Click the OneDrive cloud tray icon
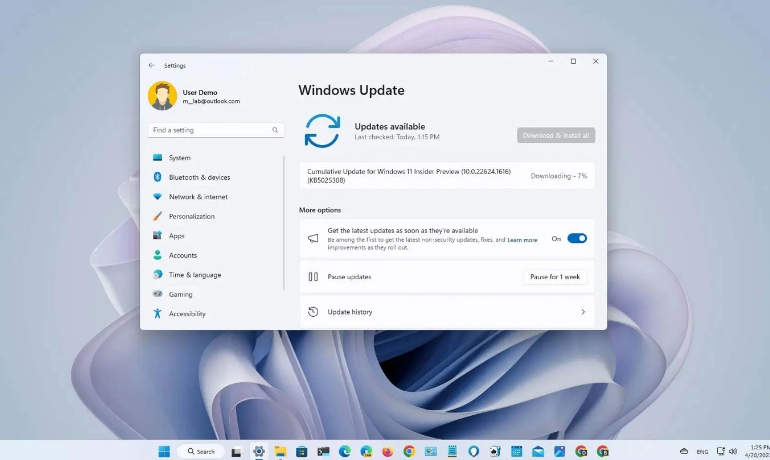This screenshot has height=460, width=770. (x=684, y=451)
